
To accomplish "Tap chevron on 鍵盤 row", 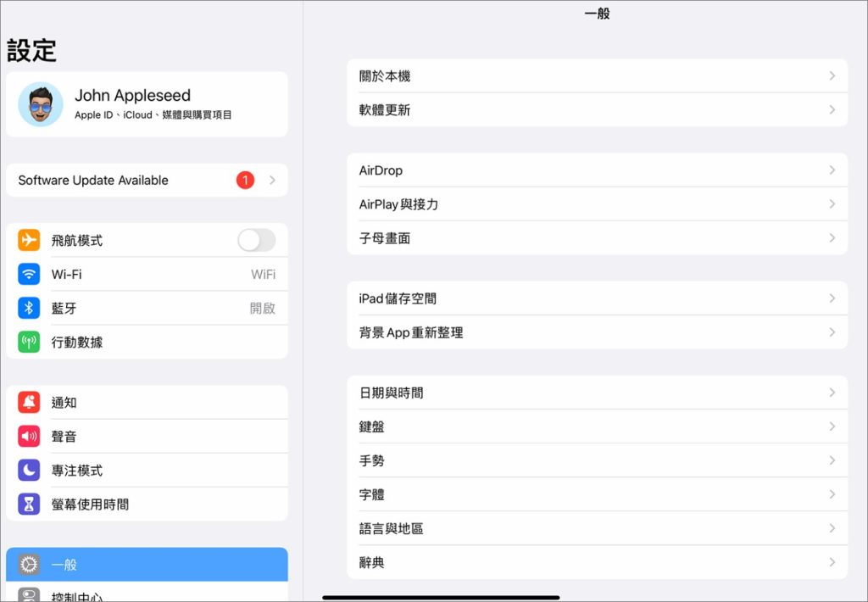I will (832, 426).
